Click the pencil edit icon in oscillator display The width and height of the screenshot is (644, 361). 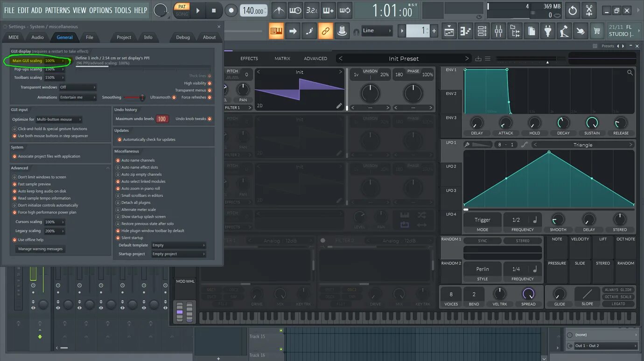pyautogui.click(x=339, y=106)
